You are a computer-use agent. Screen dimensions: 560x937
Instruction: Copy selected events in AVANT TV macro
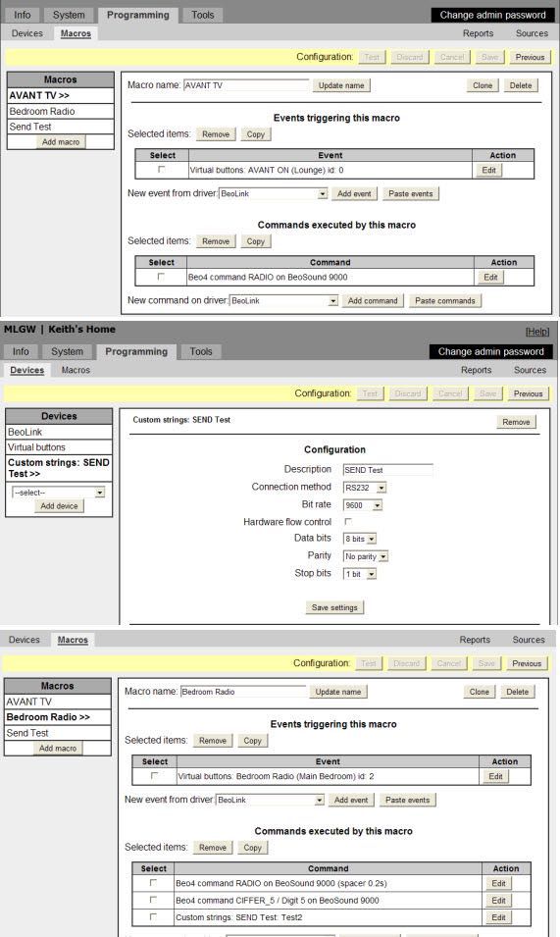pos(256,134)
